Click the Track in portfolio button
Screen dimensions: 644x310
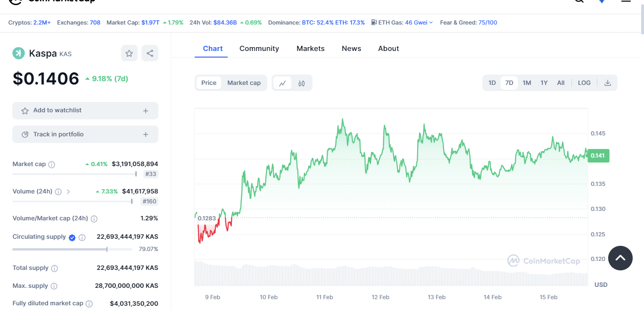pos(85,134)
